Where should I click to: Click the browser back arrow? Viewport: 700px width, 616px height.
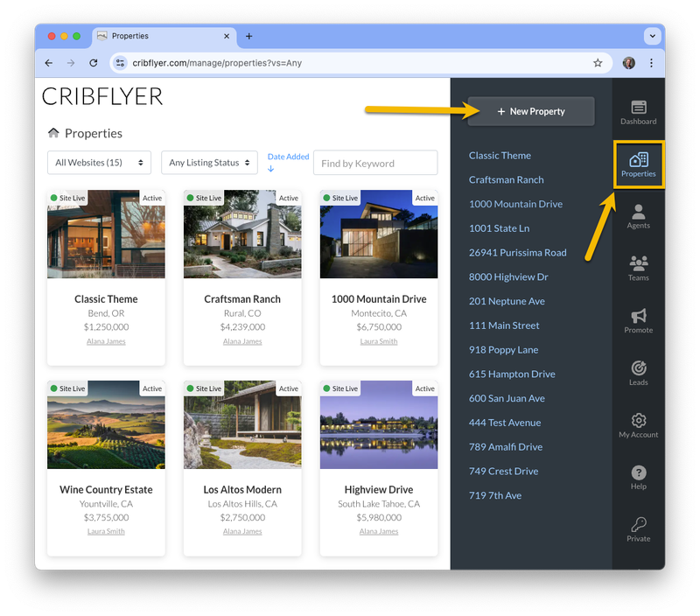(x=49, y=63)
